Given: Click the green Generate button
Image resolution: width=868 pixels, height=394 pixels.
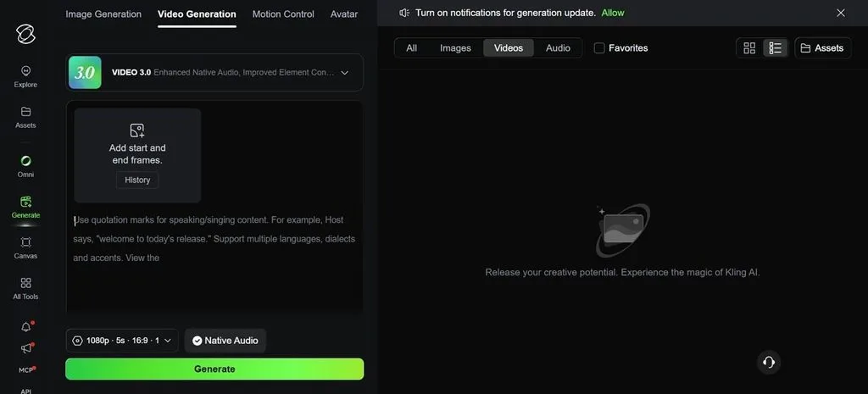Looking at the screenshot, I should (214, 369).
